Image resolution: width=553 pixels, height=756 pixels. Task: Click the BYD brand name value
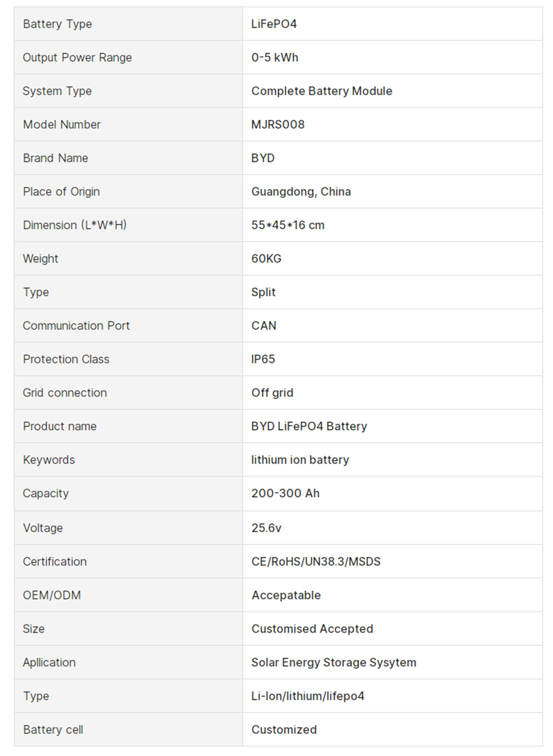coord(263,158)
